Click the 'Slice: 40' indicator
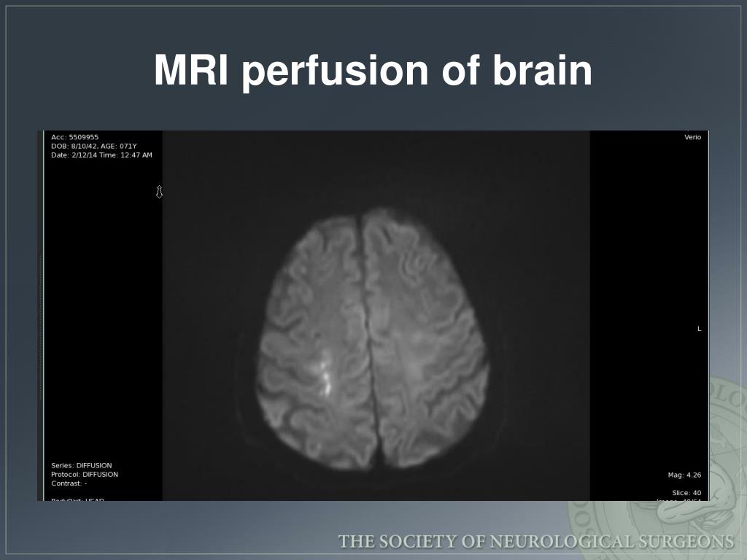747x560 pixels. coord(686,493)
